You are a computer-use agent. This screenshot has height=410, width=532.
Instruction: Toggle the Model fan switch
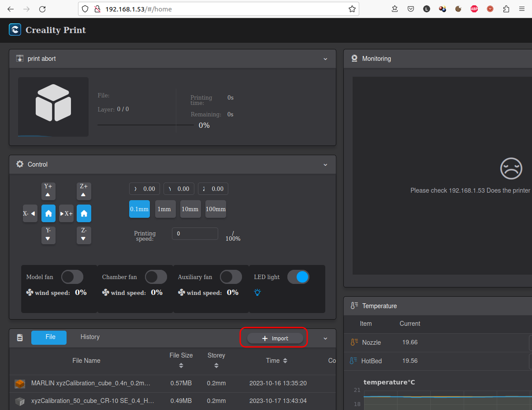tap(72, 277)
